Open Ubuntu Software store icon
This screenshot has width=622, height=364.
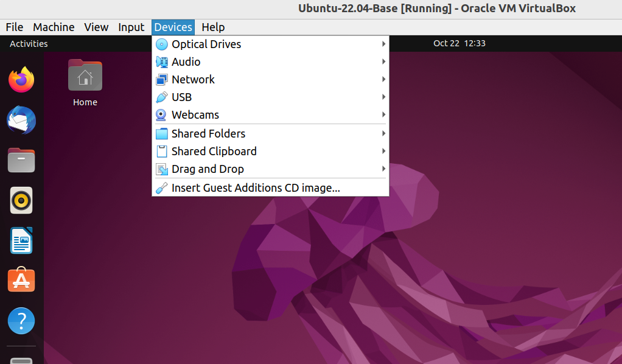click(x=21, y=279)
